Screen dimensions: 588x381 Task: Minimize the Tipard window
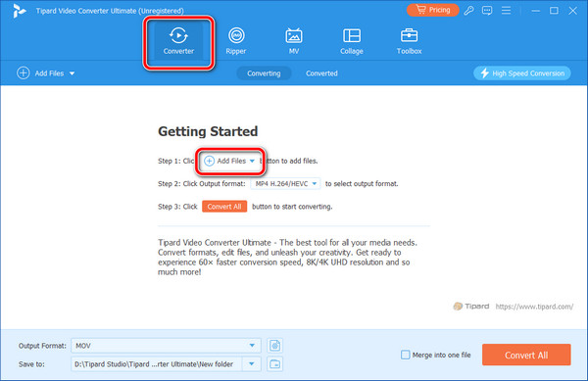pos(535,11)
